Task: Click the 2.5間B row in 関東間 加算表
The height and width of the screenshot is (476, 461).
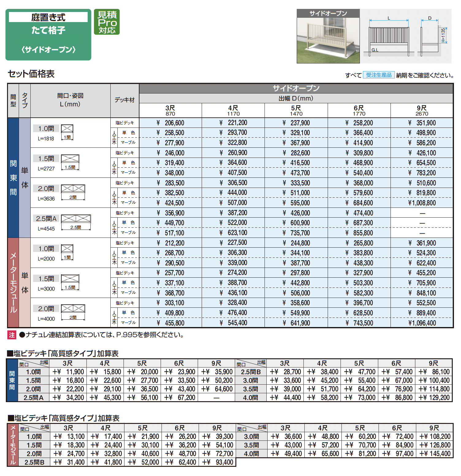Action: pyautogui.click(x=344, y=372)
